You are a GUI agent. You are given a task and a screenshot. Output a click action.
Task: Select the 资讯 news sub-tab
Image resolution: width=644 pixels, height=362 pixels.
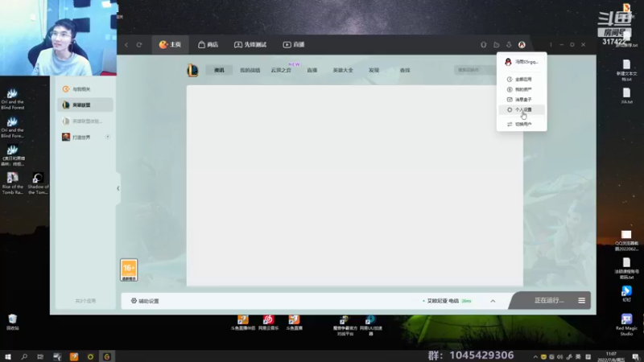coord(219,70)
